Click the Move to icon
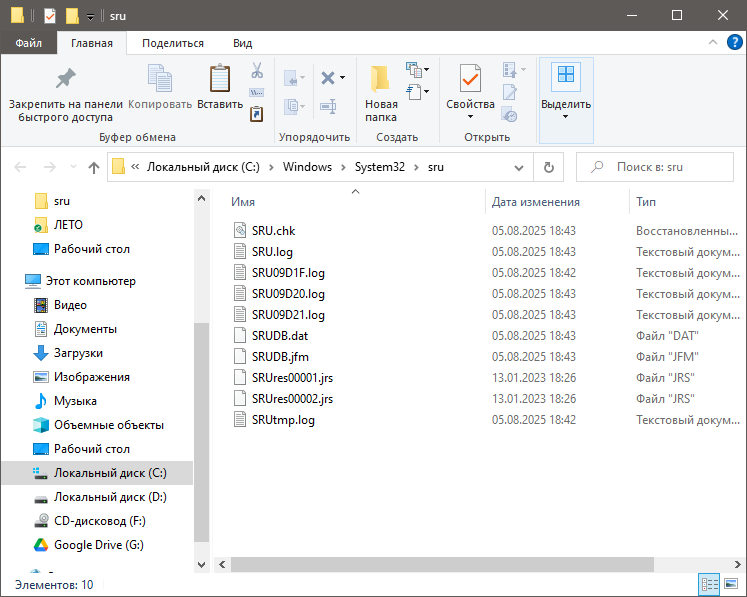Viewport: 747px width, 597px height. [291, 78]
